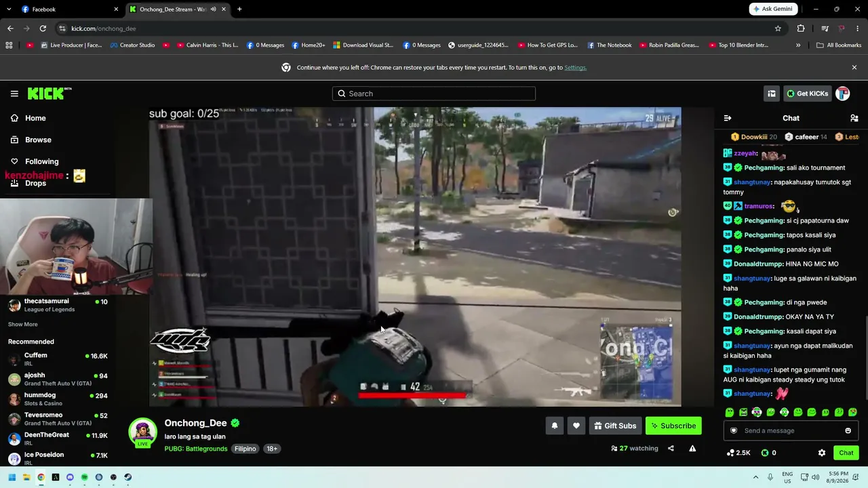
Task: Open the user profile avatar menu
Action: [843, 94]
